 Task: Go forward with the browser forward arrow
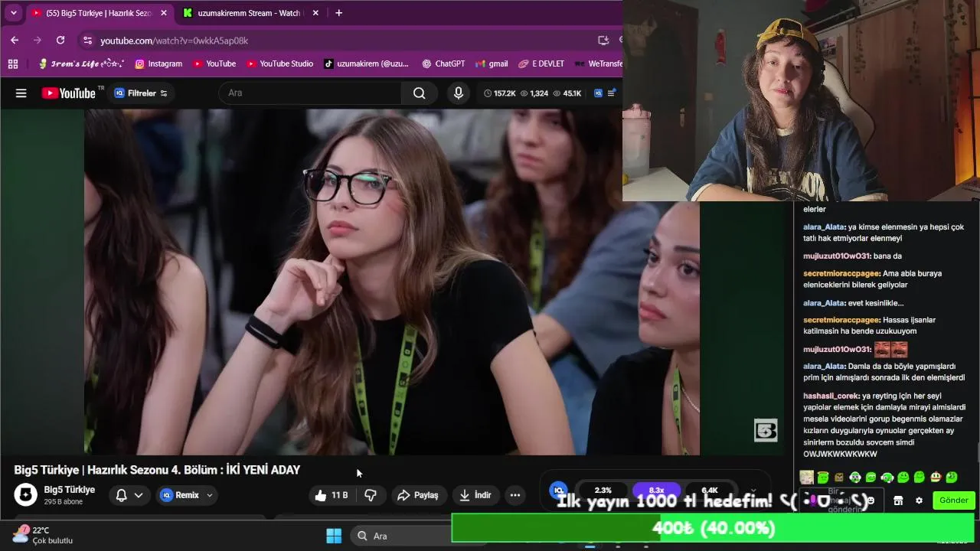click(x=38, y=40)
